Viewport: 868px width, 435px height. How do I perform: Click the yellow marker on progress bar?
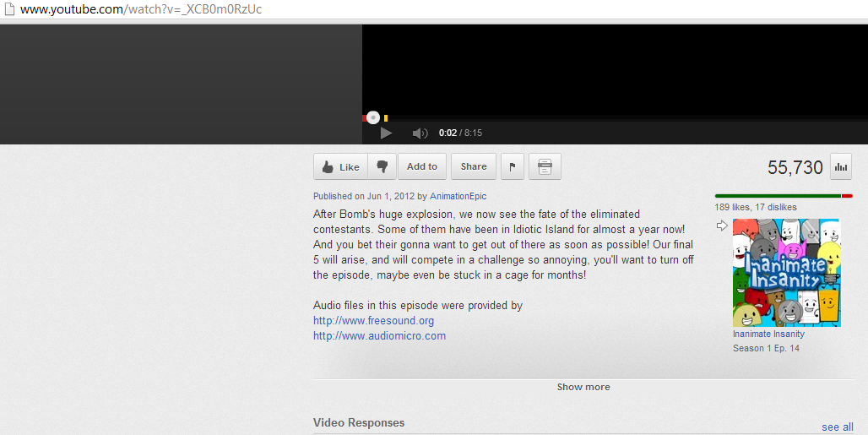[x=386, y=118]
